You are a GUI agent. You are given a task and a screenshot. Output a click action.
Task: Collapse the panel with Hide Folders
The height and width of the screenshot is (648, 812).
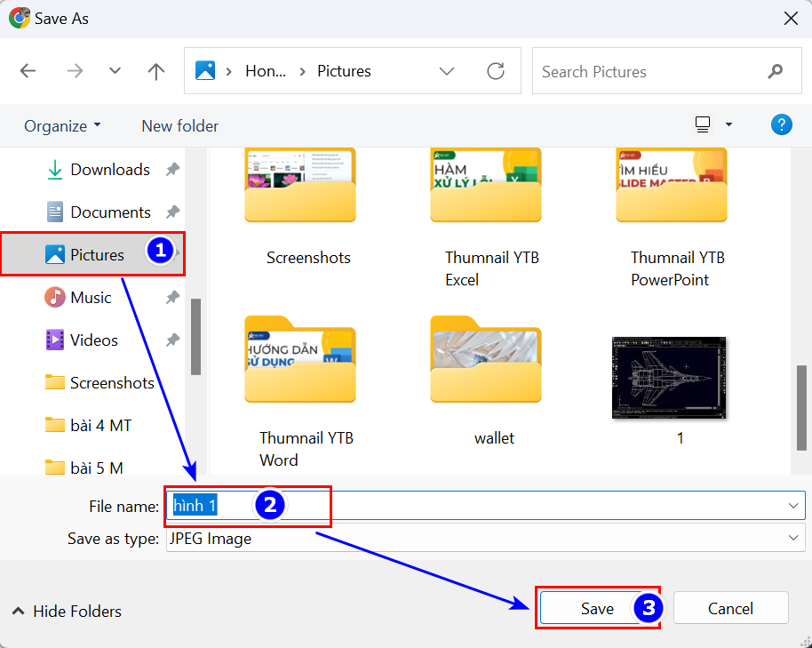(68, 611)
